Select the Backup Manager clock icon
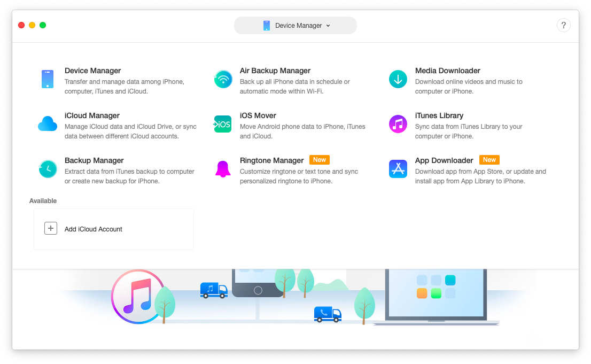 click(x=48, y=169)
